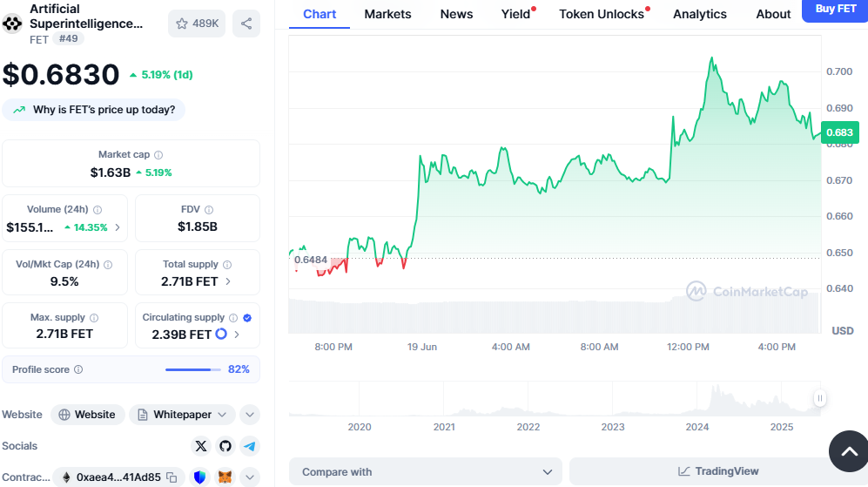Open the Telegram social link
The height and width of the screenshot is (487, 868).
(x=250, y=446)
